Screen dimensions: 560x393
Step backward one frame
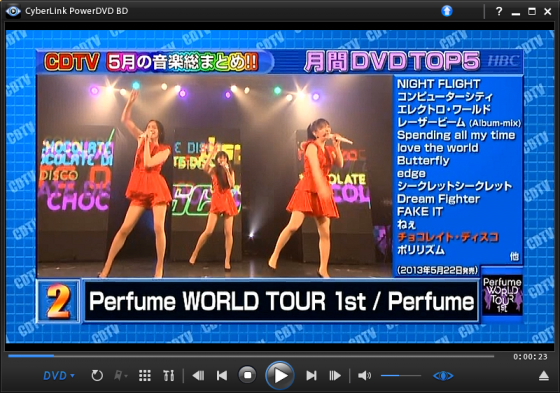pos(198,376)
